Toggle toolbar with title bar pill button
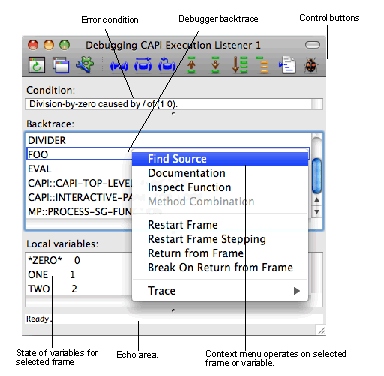The height and width of the screenshot is (376, 384). pos(312,45)
